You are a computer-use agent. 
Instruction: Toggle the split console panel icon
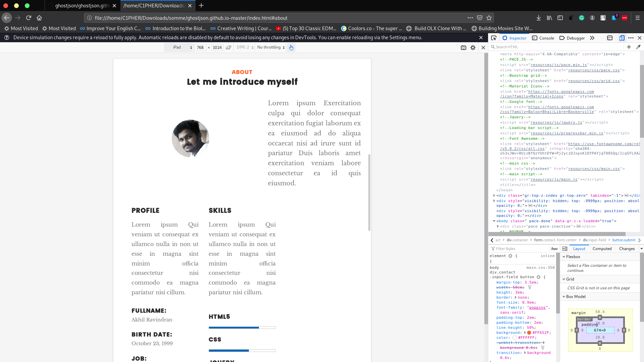pos(610,38)
